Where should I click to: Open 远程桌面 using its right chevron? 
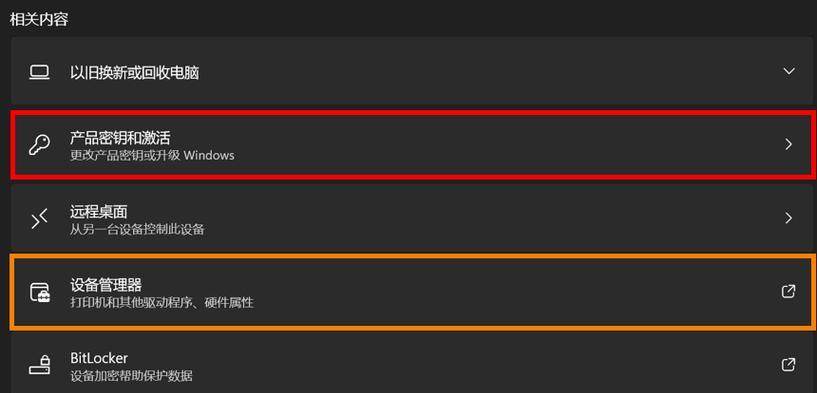click(x=789, y=218)
